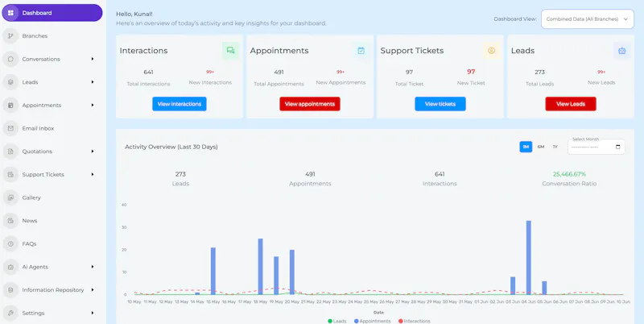Viewport: 644px width, 324px height.
Task: Click the 25,466.67% conversation ratio value
Action: [569, 174]
